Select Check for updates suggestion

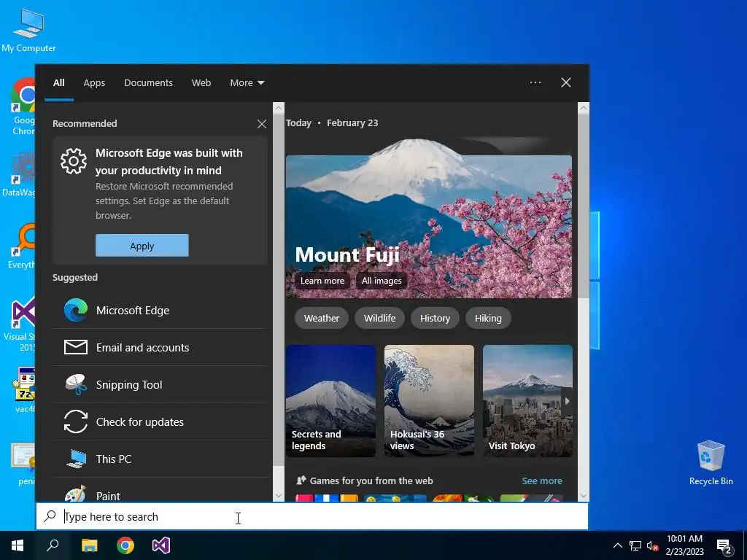tap(160, 422)
